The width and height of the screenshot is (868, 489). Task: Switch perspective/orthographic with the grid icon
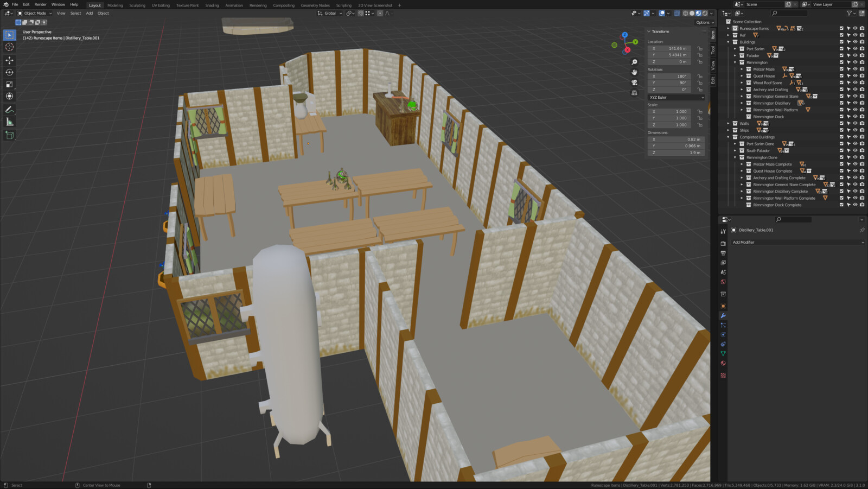click(634, 93)
